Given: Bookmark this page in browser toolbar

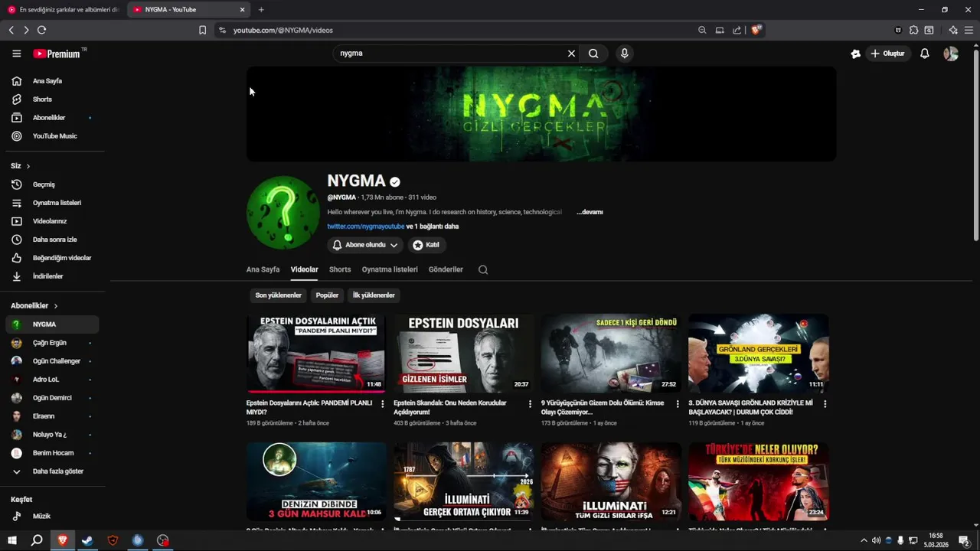Looking at the screenshot, I should (202, 31).
